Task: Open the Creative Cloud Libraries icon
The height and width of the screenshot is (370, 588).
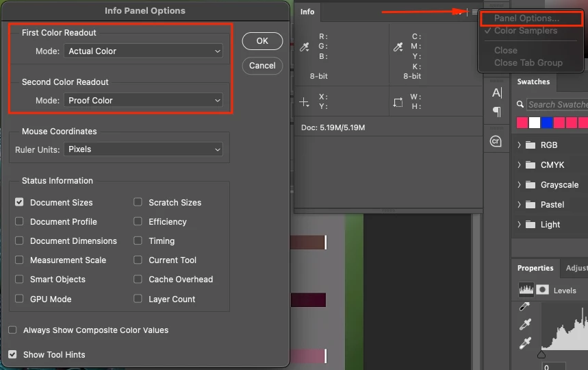Action: [496, 141]
